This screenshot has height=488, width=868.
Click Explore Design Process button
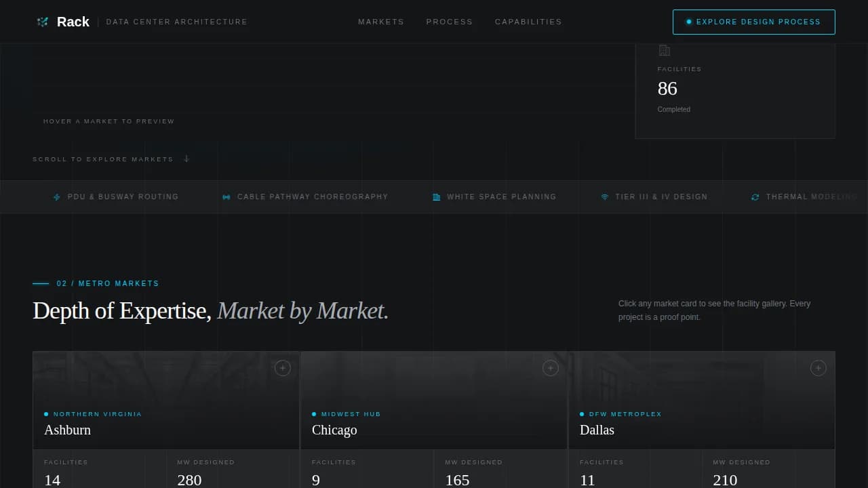(754, 22)
